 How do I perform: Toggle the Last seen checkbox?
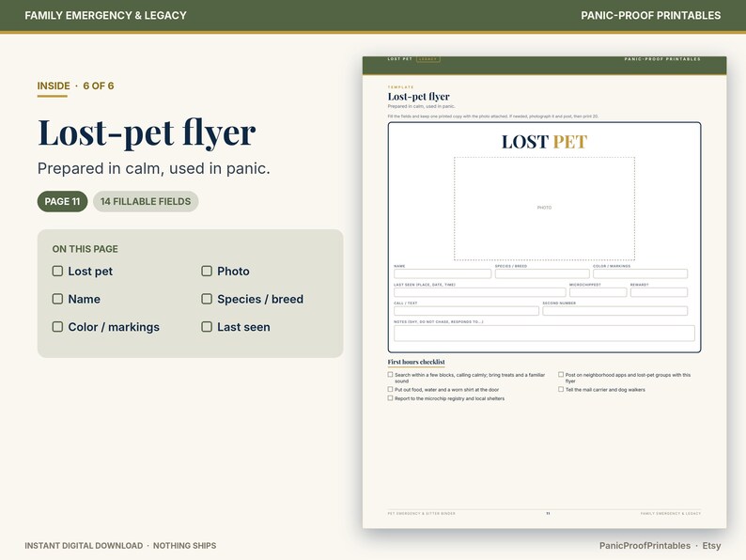point(207,327)
